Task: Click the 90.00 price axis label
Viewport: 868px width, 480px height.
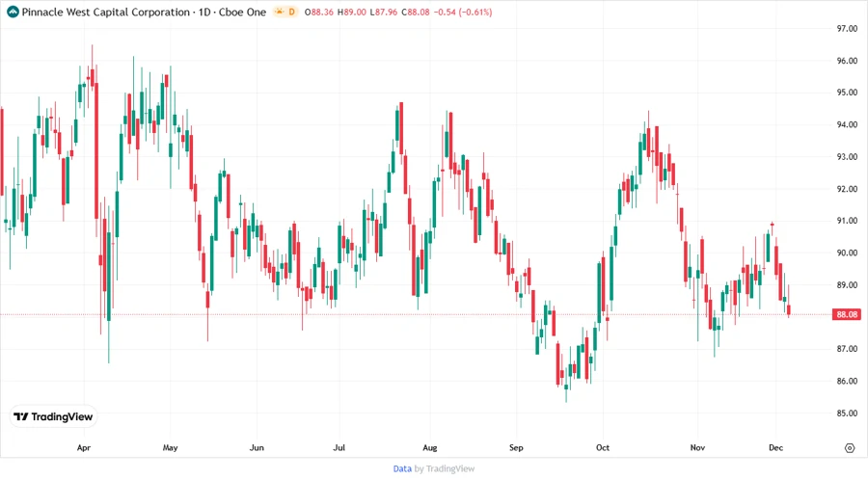Action: [x=847, y=253]
